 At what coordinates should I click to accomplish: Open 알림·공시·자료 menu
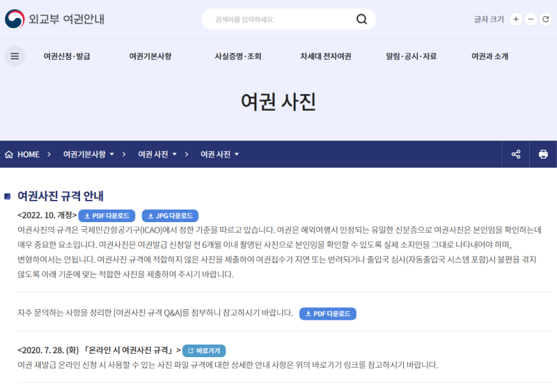coord(411,56)
